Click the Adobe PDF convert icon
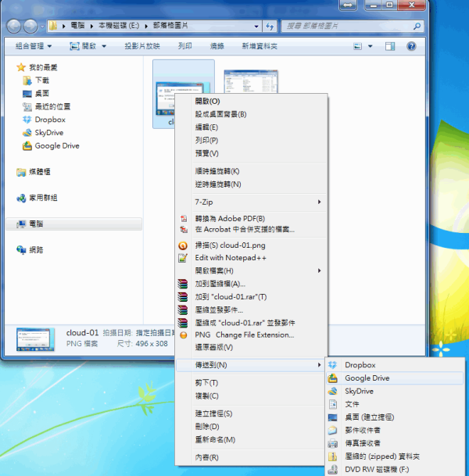The image size is (469, 476). click(x=183, y=219)
